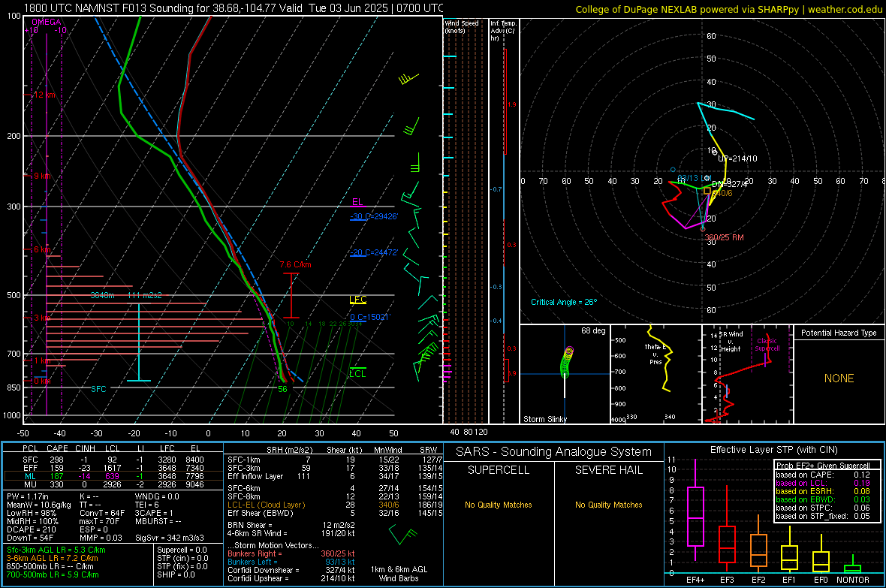The image size is (886, 588).
Task: Click the 3-6km AGL LR = 7.2 C/km line
Action: click(52, 558)
